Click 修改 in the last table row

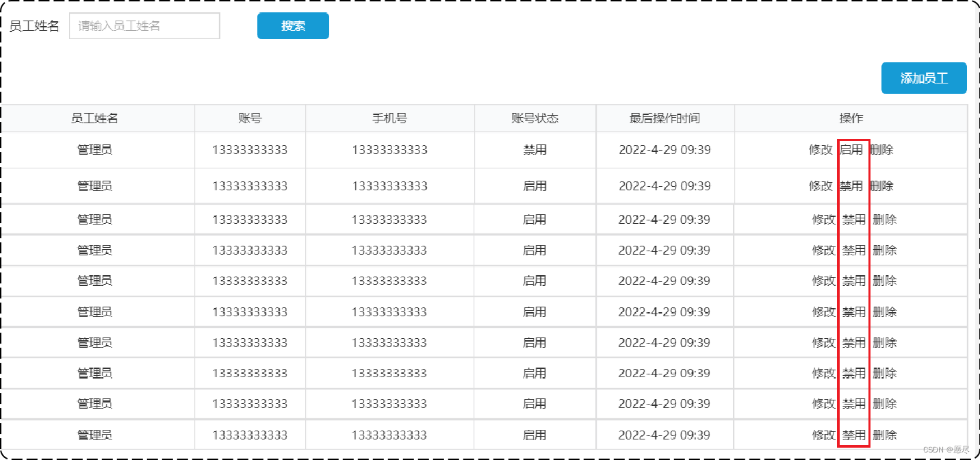point(824,435)
